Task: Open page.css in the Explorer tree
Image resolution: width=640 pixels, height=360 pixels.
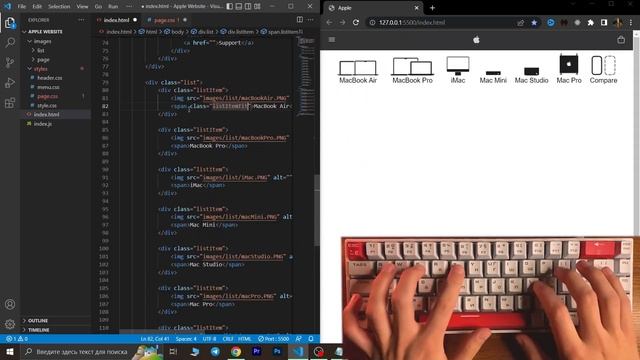Action: pyautogui.click(x=48, y=96)
